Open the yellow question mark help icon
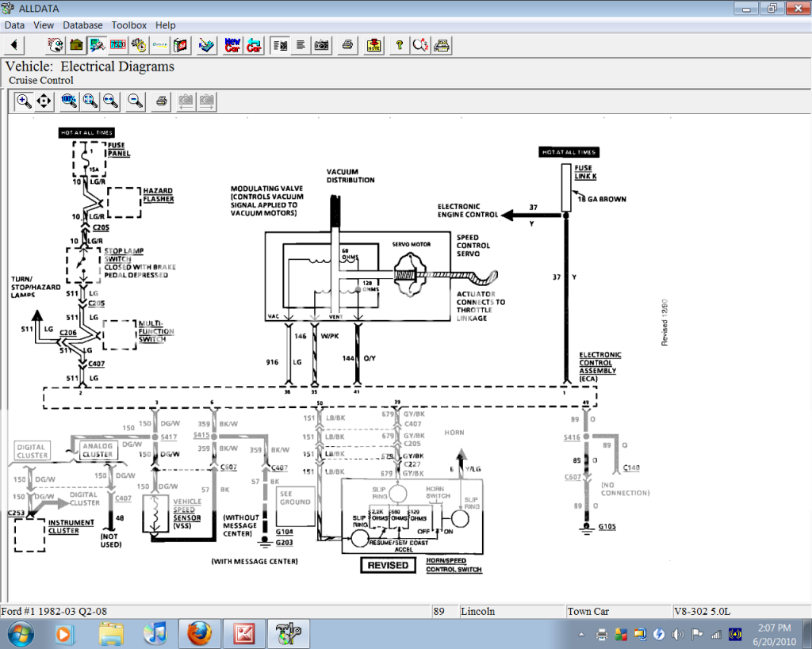This screenshot has height=649, width=812. pyautogui.click(x=400, y=45)
